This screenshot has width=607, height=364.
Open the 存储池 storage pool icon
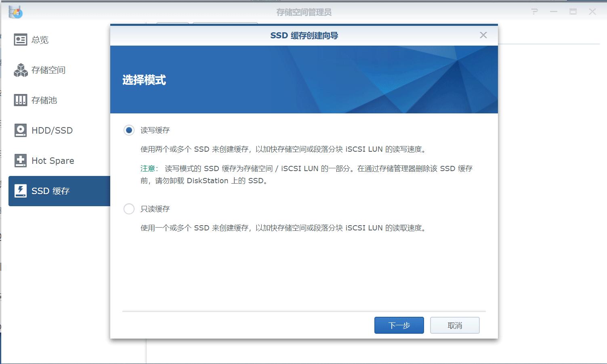(x=20, y=100)
